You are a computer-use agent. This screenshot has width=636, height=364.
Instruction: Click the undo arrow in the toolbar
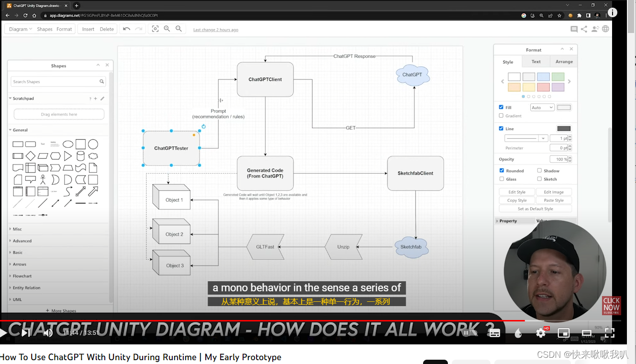[126, 29]
